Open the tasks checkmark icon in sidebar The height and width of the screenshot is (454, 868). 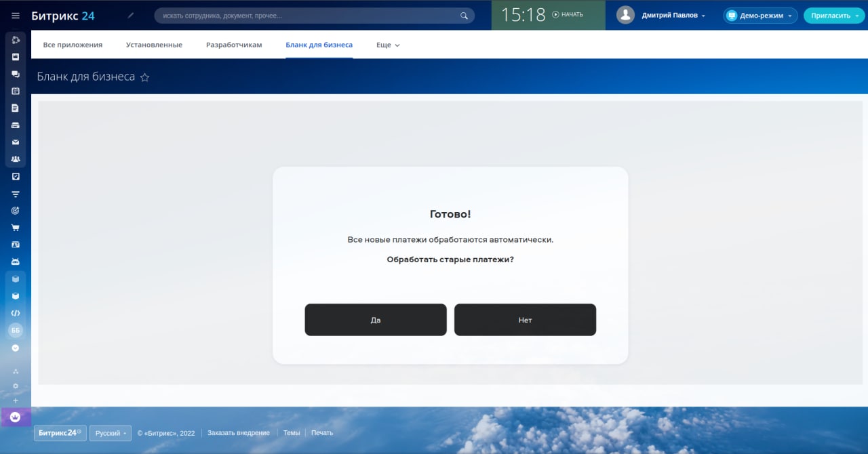(x=16, y=176)
